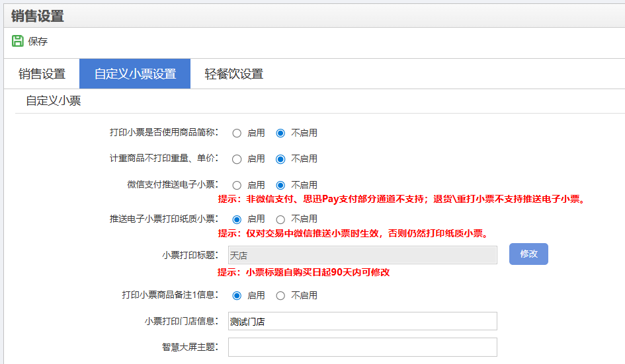Select 启用 for 打印小票商品备注1信息
Image resolution: width=625 pixels, height=364 pixels.
[237, 295]
